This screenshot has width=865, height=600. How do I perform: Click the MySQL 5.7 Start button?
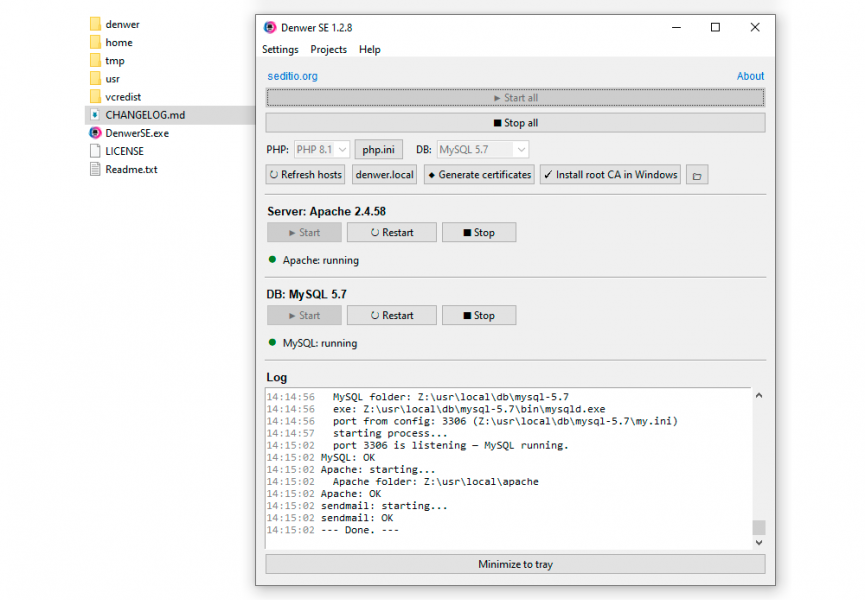(305, 315)
